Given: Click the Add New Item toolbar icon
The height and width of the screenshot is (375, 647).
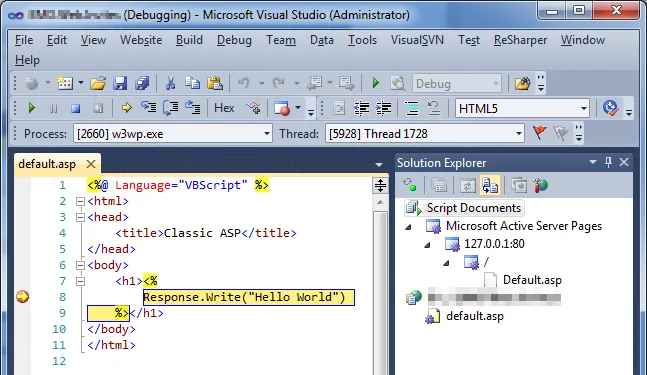Looking at the screenshot, I should point(65,83).
